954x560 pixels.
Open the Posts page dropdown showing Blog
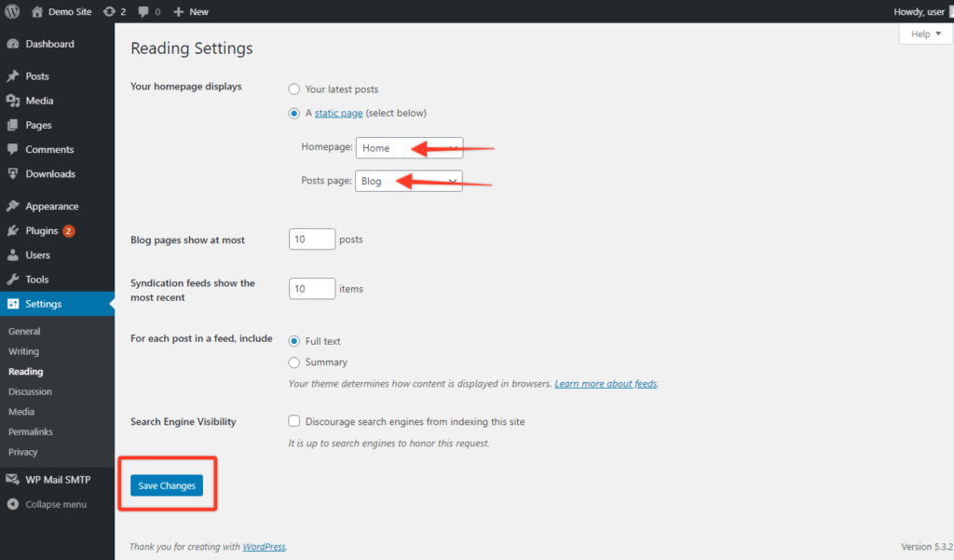coord(408,181)
